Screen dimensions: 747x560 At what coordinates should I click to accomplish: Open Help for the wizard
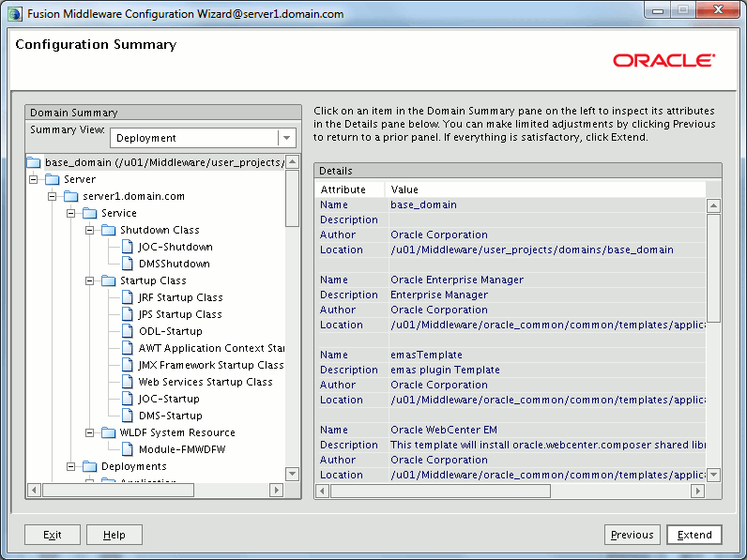point(114,535)
